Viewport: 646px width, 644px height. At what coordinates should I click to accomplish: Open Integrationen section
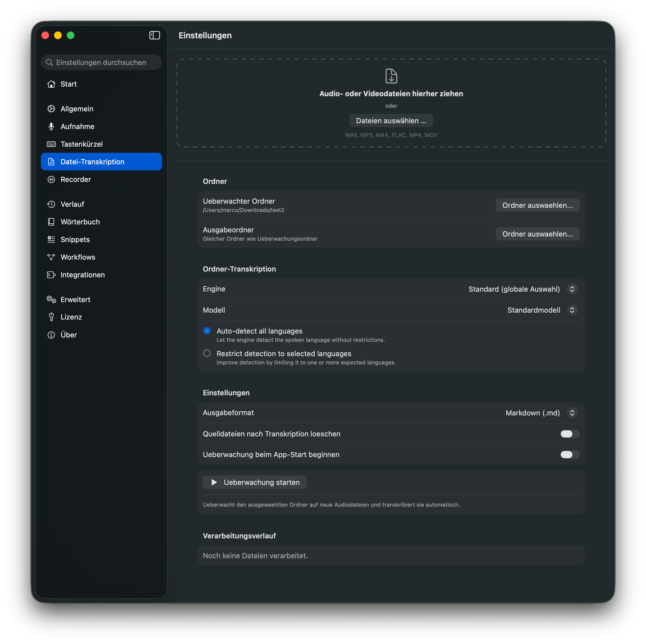[101, 275]
